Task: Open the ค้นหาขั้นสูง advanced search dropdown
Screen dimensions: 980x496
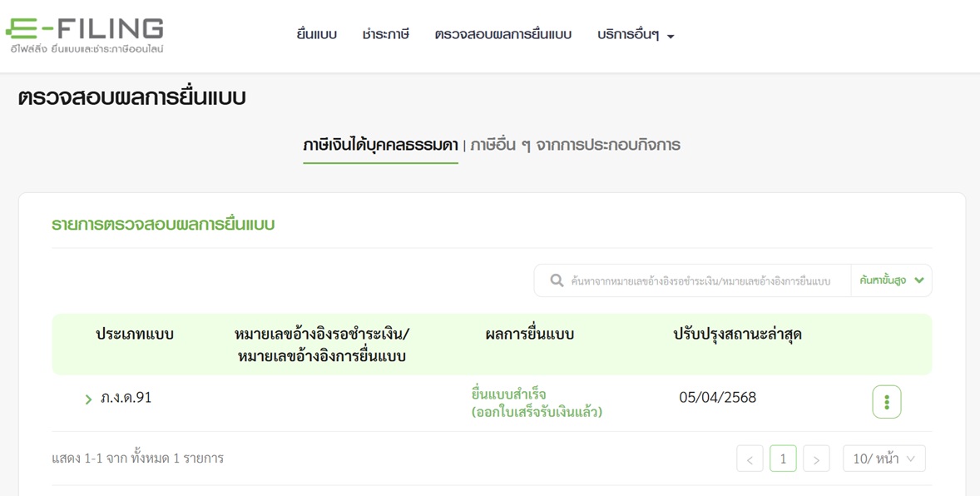Action: [891, 281]
